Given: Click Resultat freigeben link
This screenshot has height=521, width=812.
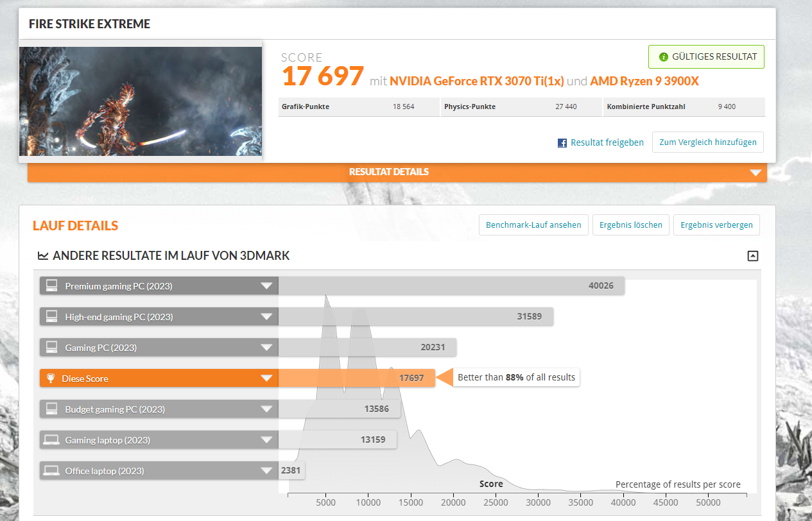Looking at the screenshot, I should pyautogui.click(x=607, y=142).
